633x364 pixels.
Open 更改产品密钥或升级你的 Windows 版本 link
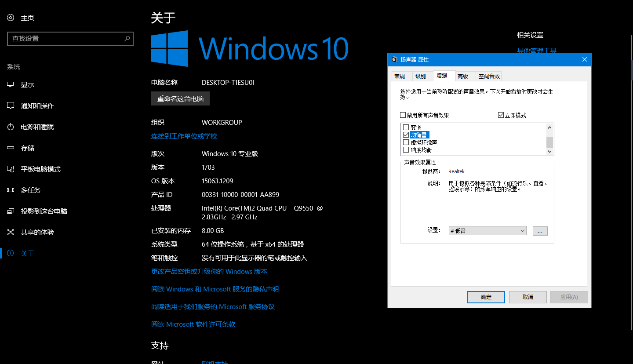point(209,272)
